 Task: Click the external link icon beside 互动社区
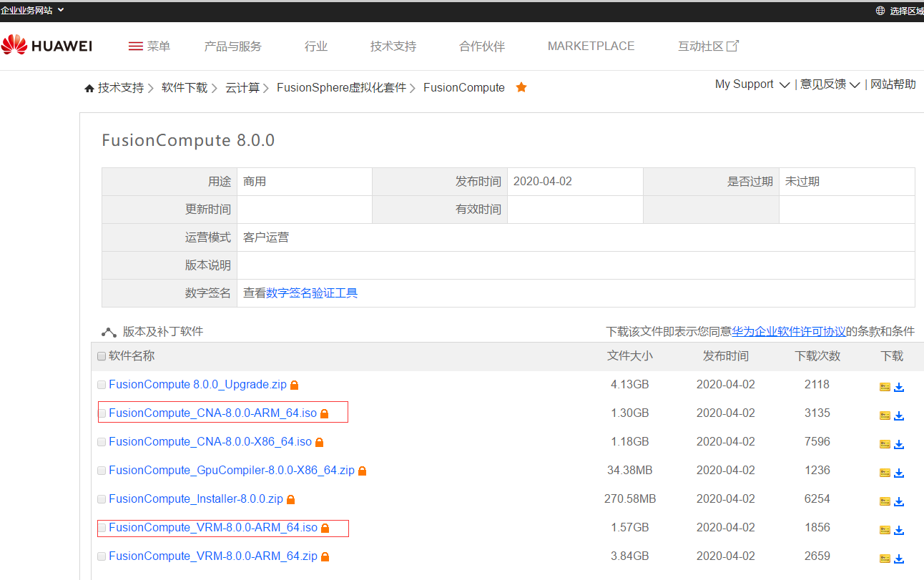pos(732,46)
